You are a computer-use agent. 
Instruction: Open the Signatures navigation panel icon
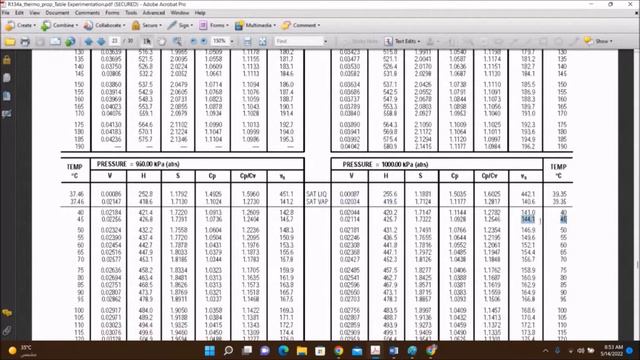[7, 114]
